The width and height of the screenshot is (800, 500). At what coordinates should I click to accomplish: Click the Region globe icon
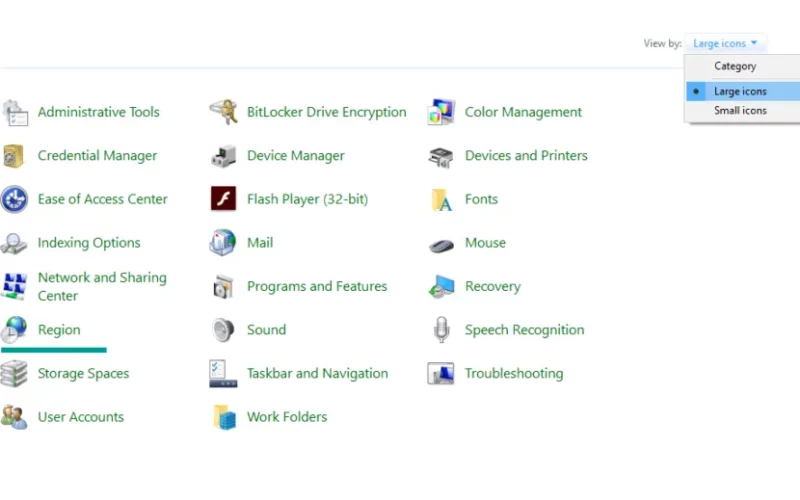click(14, 330)
